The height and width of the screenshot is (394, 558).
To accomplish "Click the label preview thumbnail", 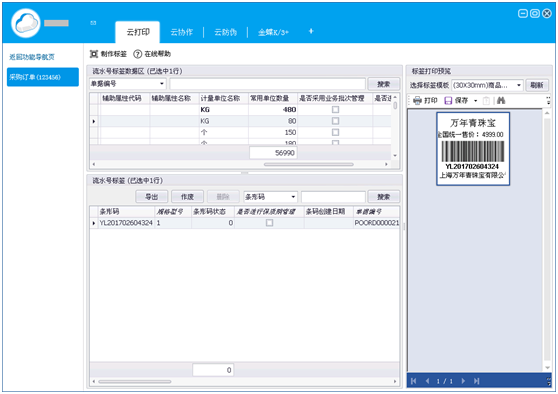I will pos(473,149).
